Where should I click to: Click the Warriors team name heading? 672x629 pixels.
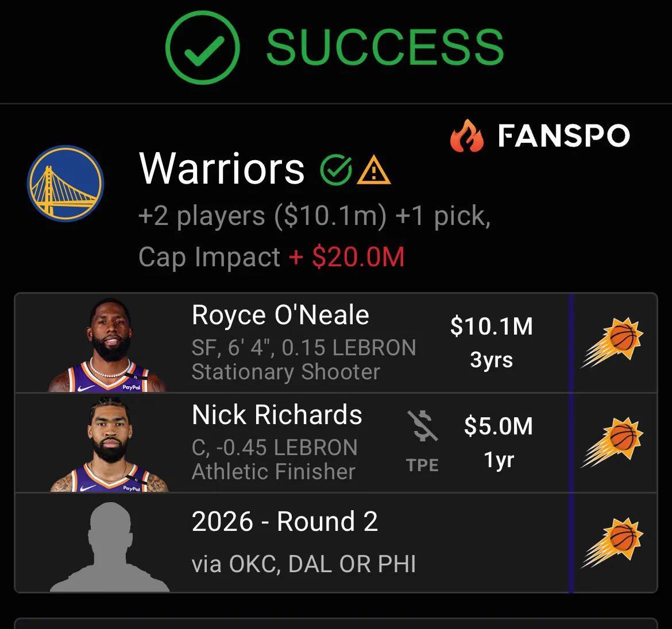[x=222, y=169]
